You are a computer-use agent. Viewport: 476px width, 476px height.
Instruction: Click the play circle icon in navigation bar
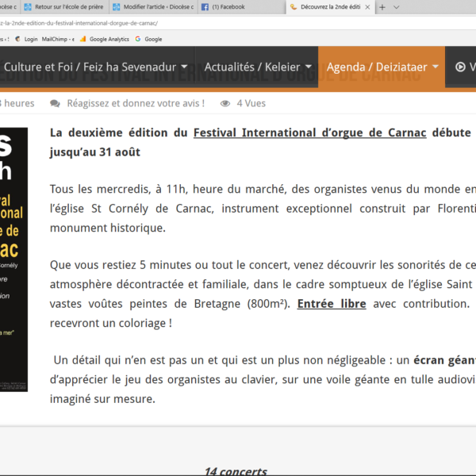point(460,67)
